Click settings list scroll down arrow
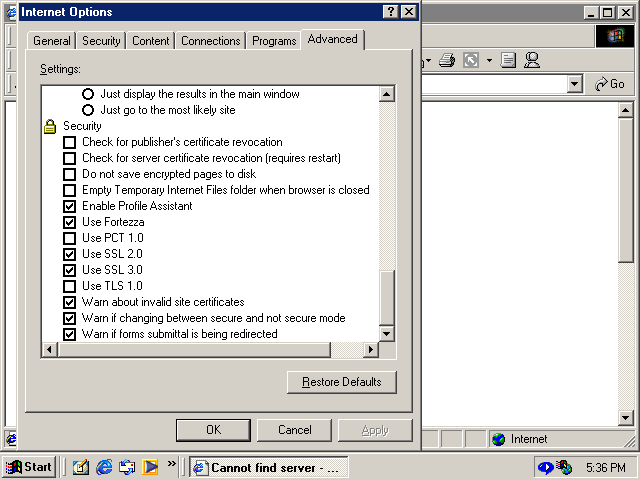Image resolution: width=640 pixels, height=480 pixels. [x=386, y=334]
